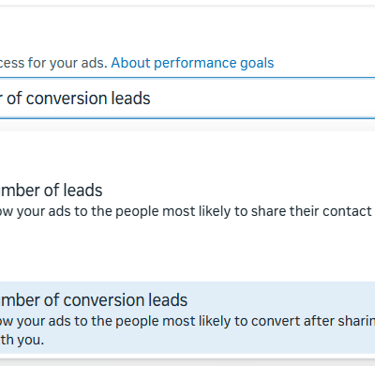Viewport: 375px width, 366px height.
Task: Choose the highlighted option about converting after sharing
Action: [x=187, y=318]
